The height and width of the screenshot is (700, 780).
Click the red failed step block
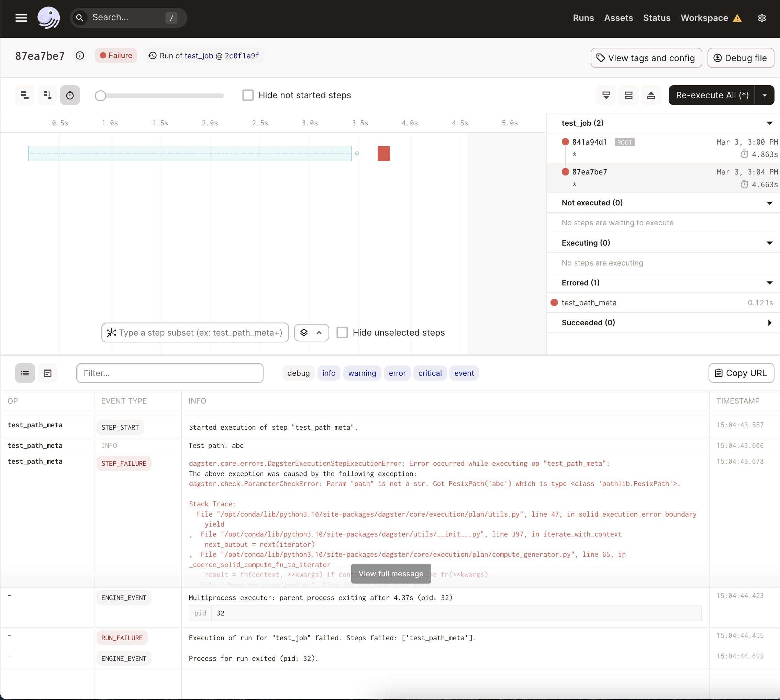tap(384, 154)
